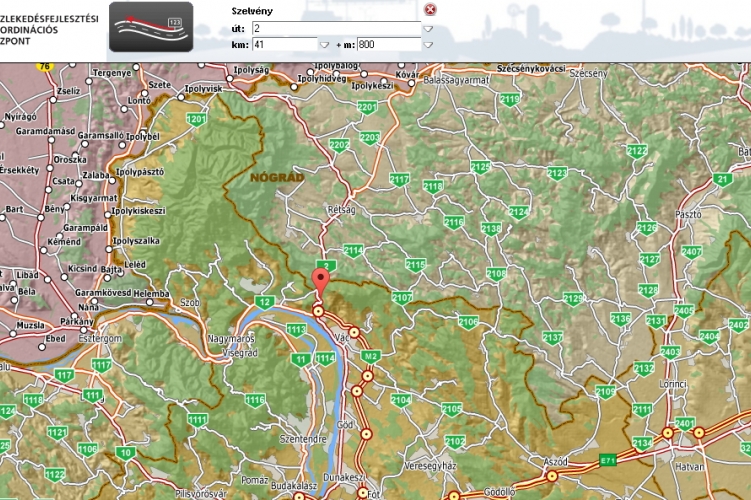Click the NÓGRÁD county label
This screenshot has width=751, height=500.
(x=270, y=177)
